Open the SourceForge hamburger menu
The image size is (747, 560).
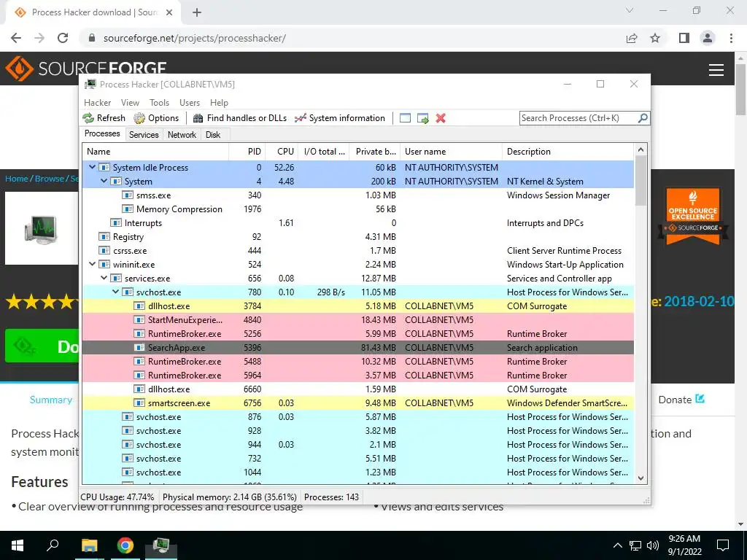(x=716, y=70)
